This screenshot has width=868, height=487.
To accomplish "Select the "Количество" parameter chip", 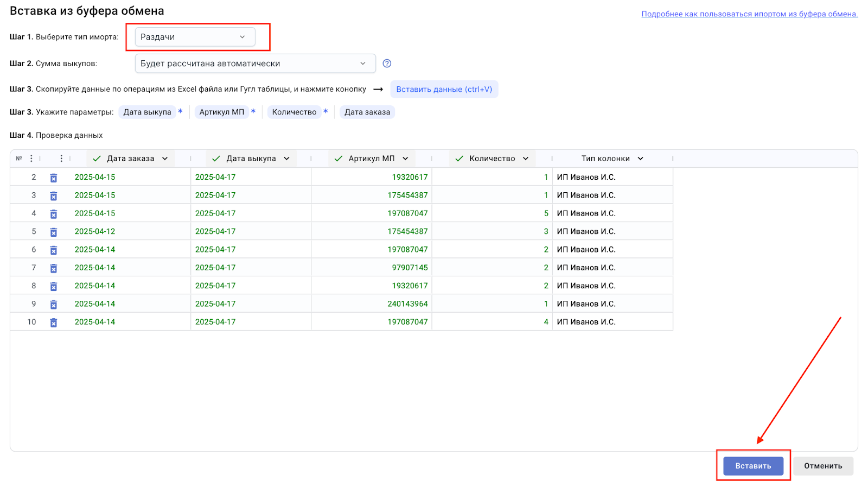I will tap(294, 112).
